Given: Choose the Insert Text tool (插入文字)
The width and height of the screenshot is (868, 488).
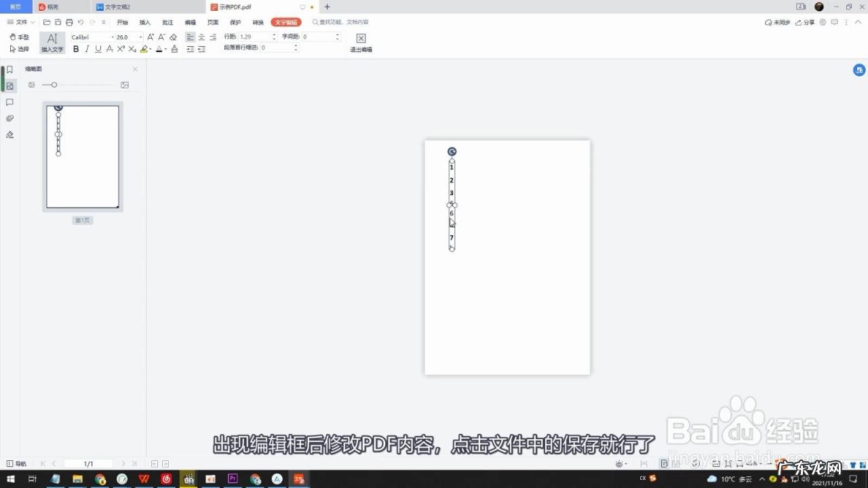Looking at the screenshot, I should [x=52, y=43].
